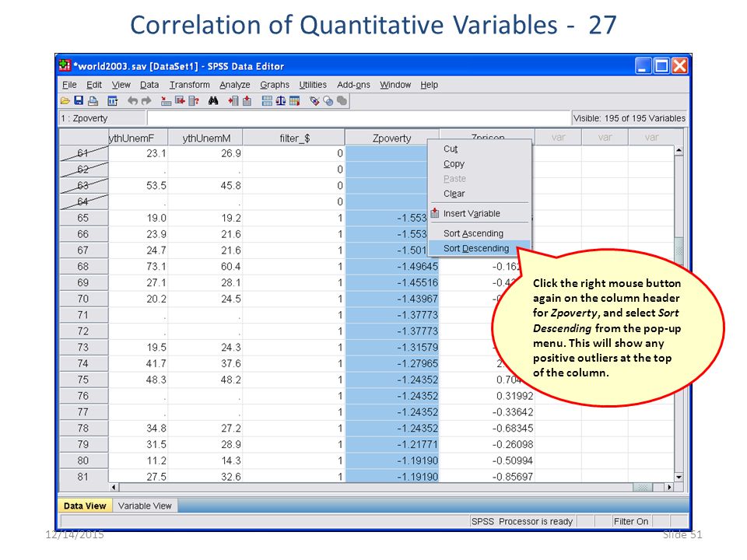The width and height of the screenshot is (747, 560).
Task: Click the ythUnemF column header
Action: (139, 138)
